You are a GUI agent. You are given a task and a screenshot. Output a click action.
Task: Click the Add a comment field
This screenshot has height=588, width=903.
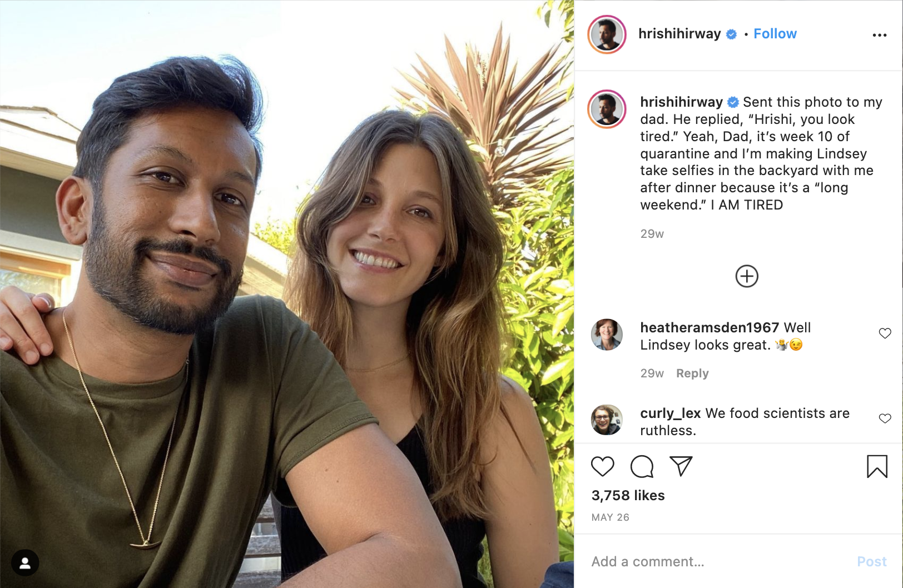pos(717,562)
